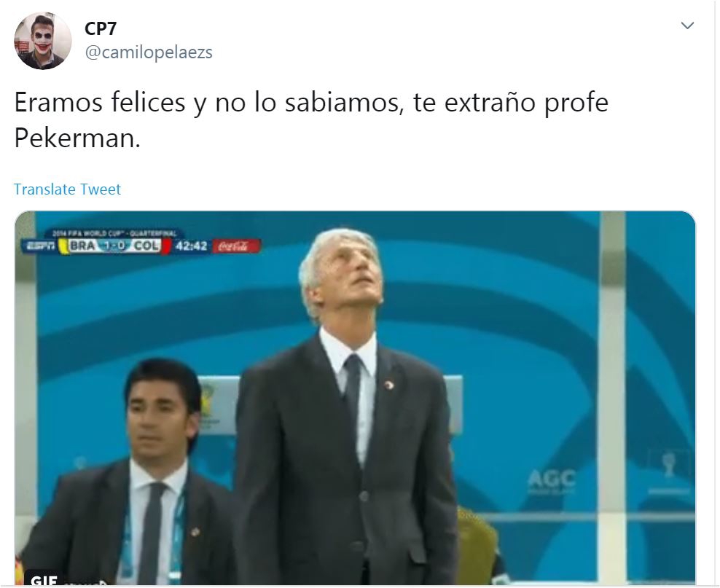Click the 2014 FIFA World Cup Quarterfinal caption
Image resolution: width=720 pixels, height=588 pixels.
tap(115, 233)
